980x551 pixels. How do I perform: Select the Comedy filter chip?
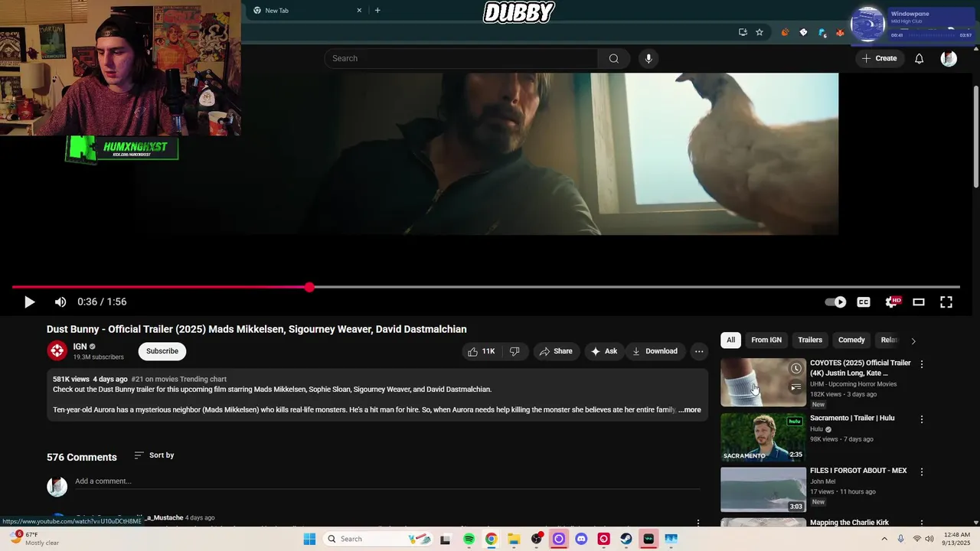click(x=851, y=340)
